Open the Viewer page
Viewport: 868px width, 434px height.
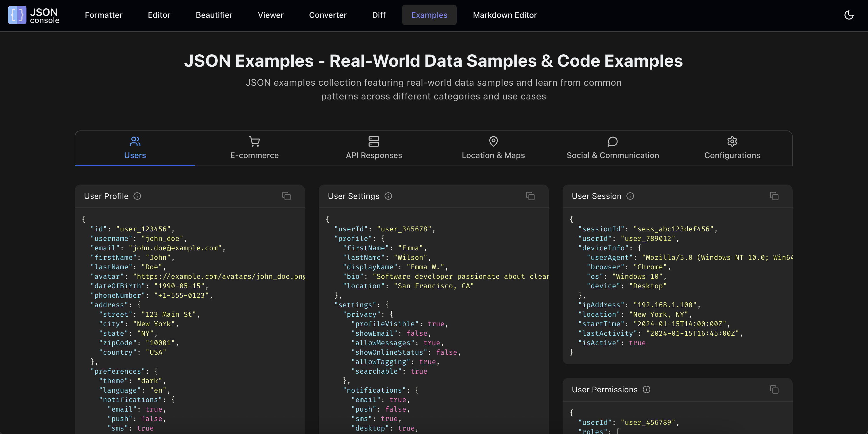(271, 15)
